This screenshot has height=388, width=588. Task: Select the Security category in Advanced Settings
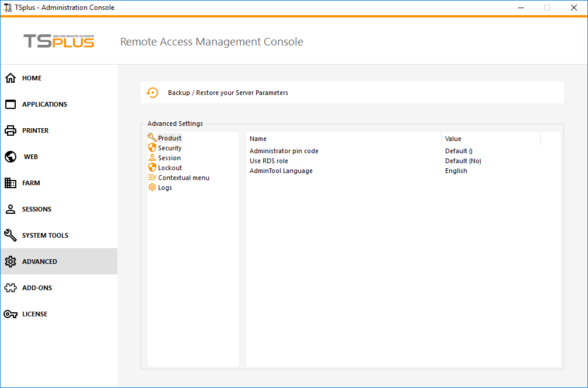pos(169,147)
